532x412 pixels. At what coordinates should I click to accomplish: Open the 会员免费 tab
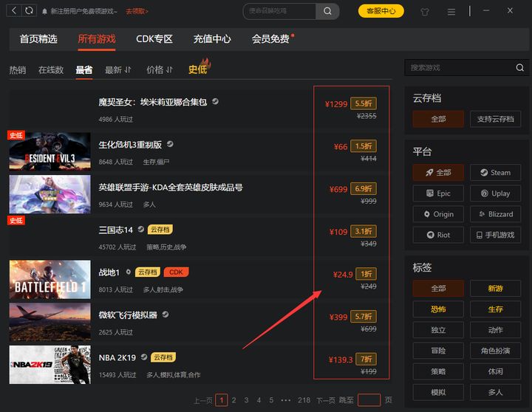[x=270, y=39]
